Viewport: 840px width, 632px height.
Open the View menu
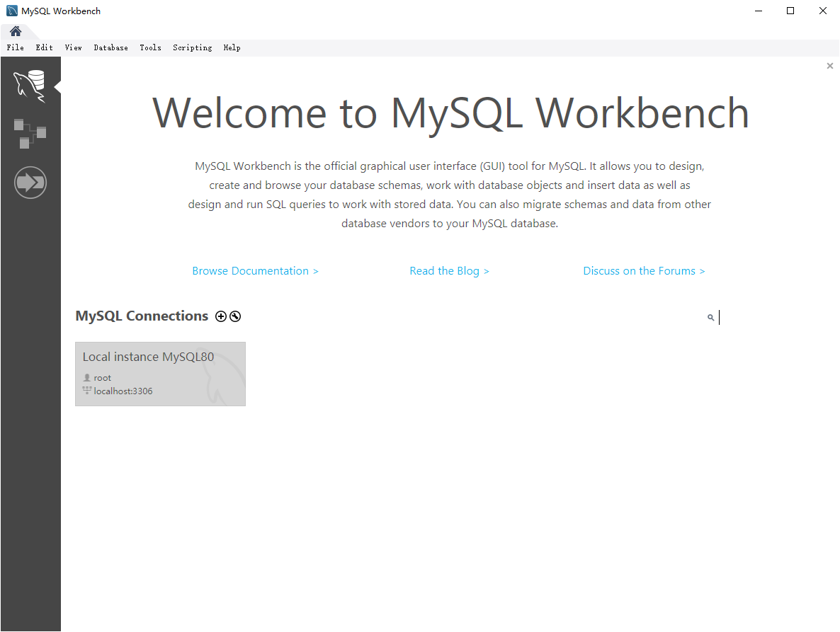[74, 47]
